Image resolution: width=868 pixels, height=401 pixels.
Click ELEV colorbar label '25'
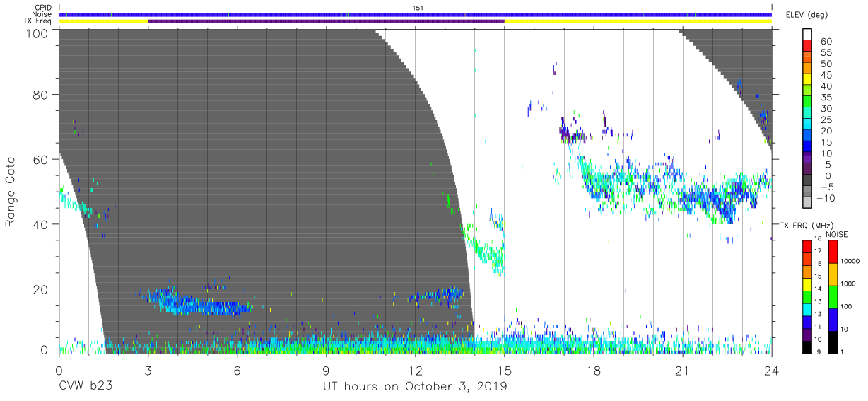826,120
